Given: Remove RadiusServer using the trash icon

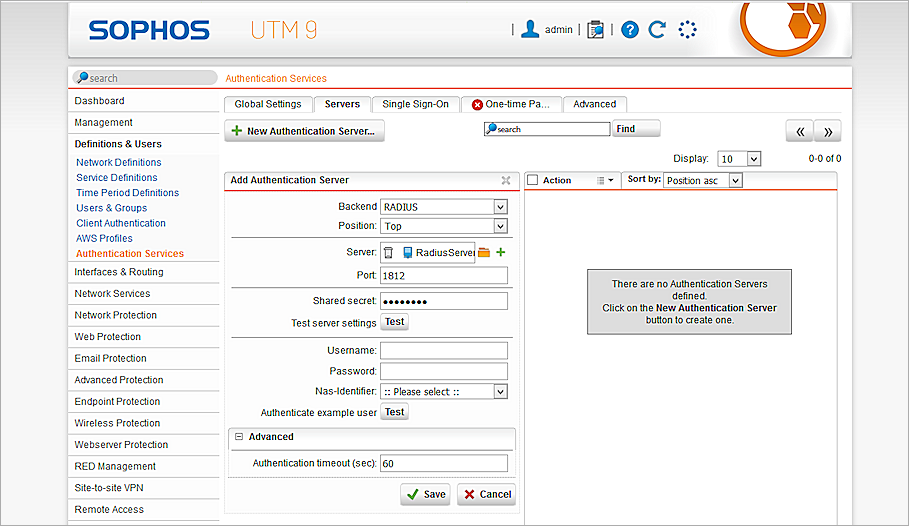Looking at the screenshot, I should (389, 253).
